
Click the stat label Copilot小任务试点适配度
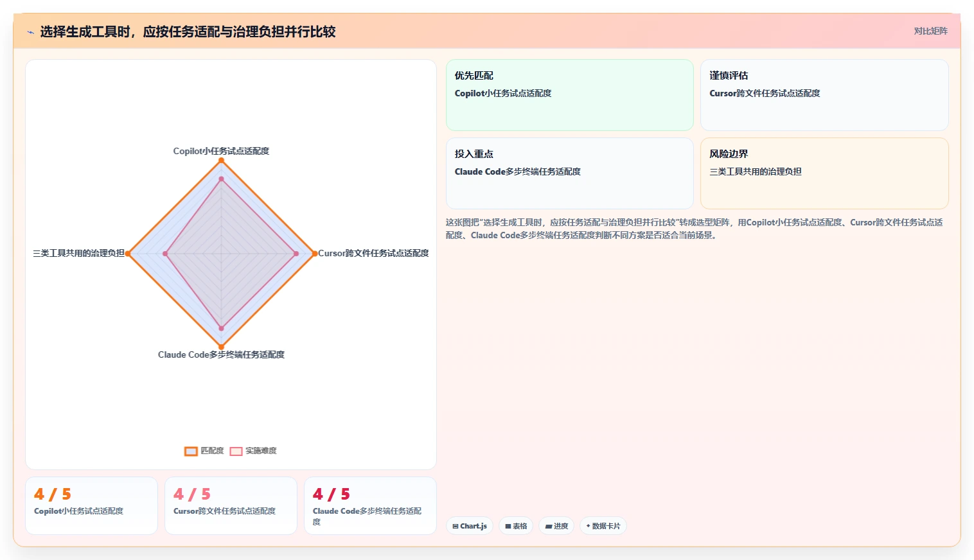coord(78,511)
